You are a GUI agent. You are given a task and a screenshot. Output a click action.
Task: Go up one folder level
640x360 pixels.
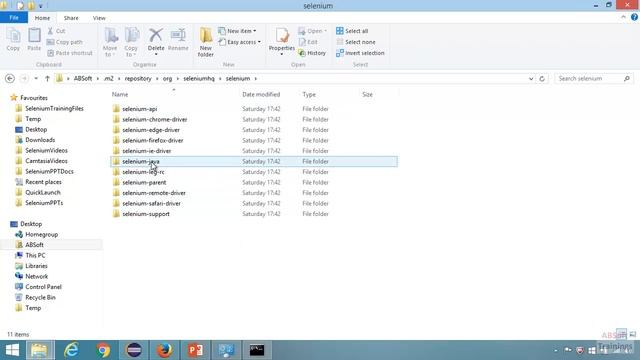tap(47, 78)
